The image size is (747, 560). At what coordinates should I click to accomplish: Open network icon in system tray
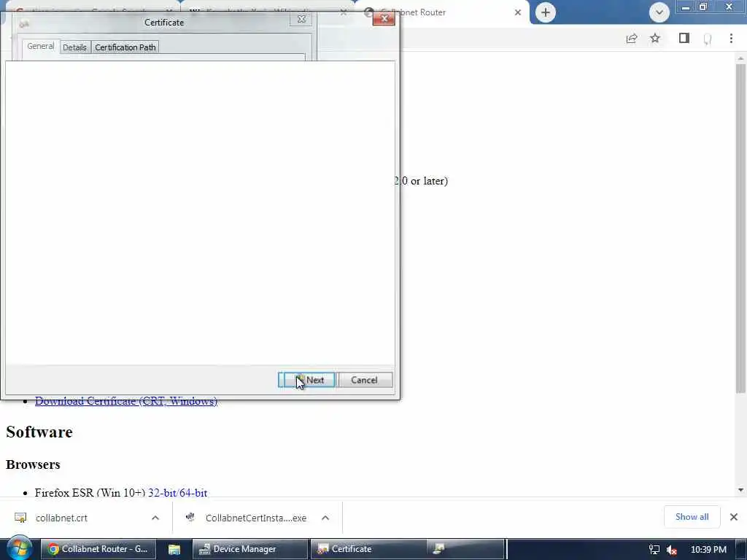tap(654, 550)
